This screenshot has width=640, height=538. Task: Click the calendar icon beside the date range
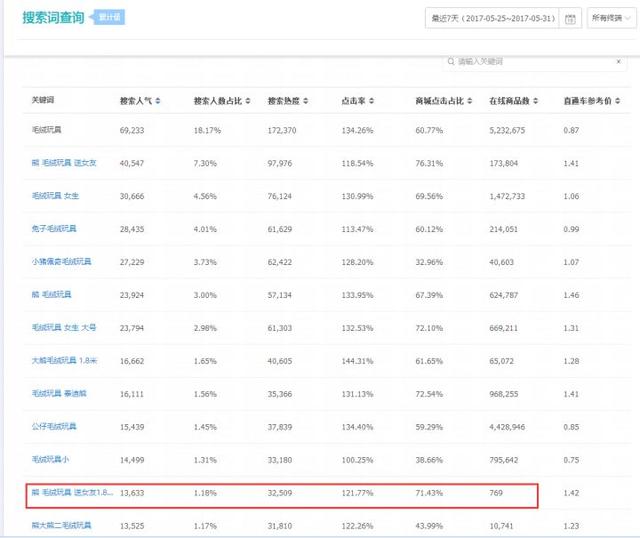click(x=570, y=18)
